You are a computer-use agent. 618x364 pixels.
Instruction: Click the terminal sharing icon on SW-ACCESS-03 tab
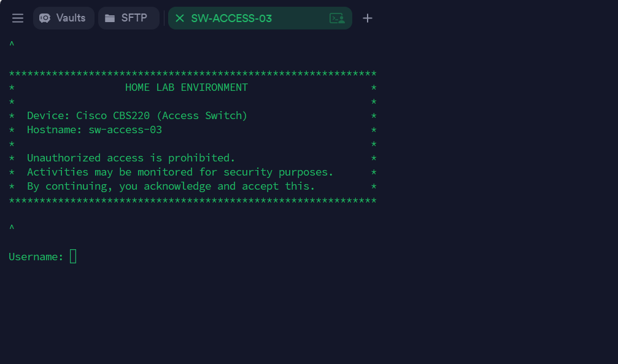[x=337, y=18]
